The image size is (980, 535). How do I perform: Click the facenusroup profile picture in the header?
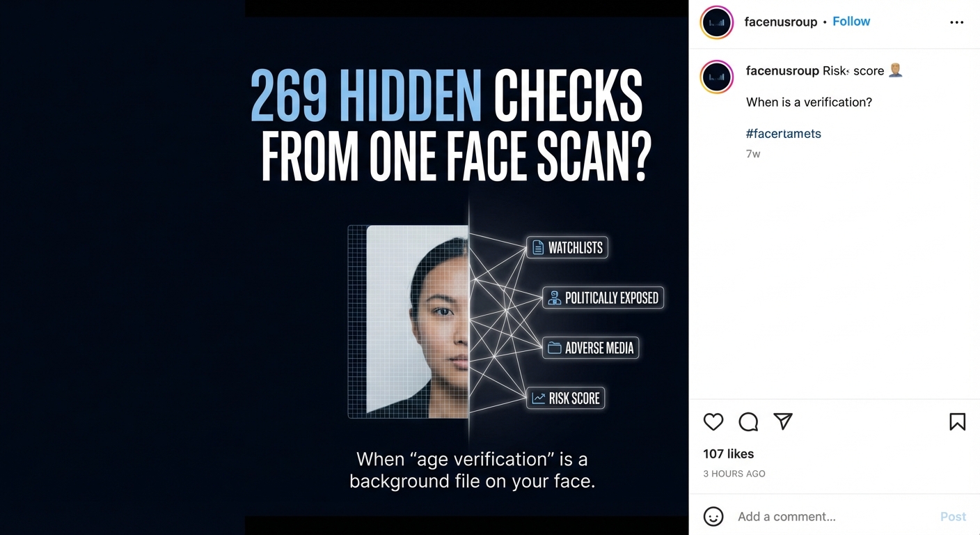(x=716, y=22)
